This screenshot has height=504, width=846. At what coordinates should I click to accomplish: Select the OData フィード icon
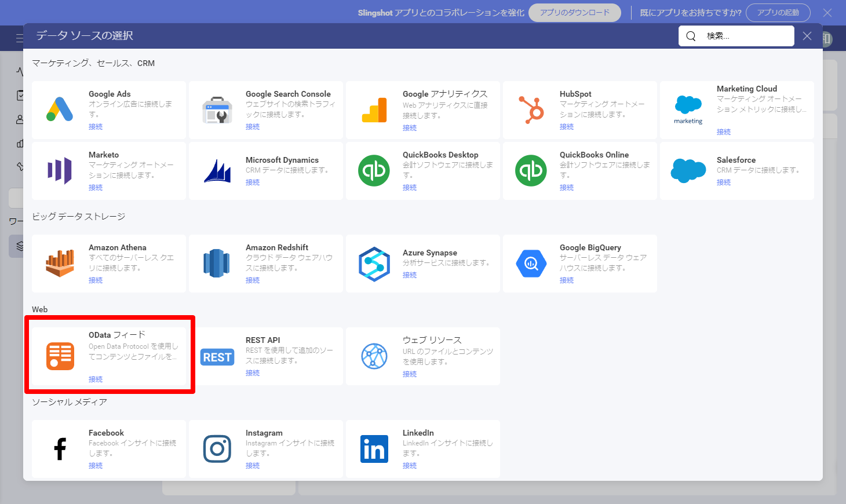[x=60, y=356]
